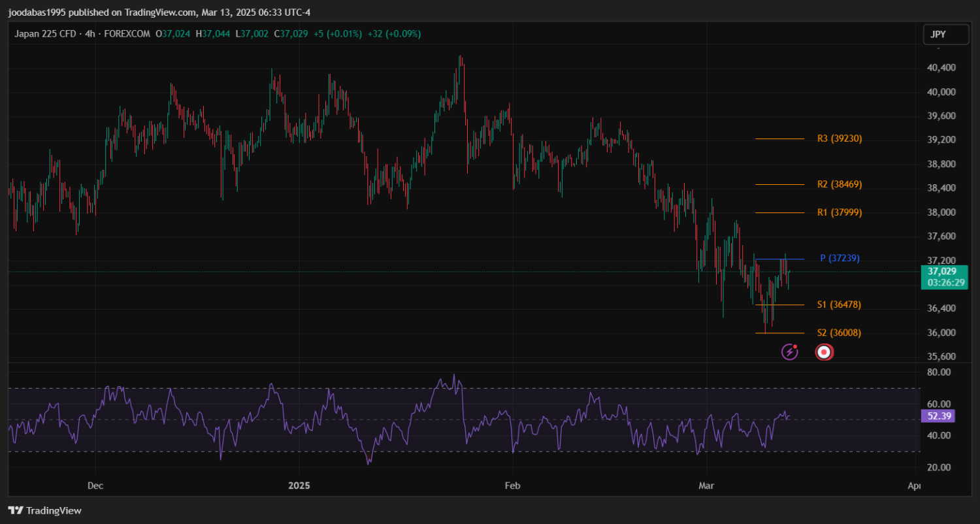This screenshot has height=524, width=980.
Task: Click the blue pivot P line
Action: [779, 259]
